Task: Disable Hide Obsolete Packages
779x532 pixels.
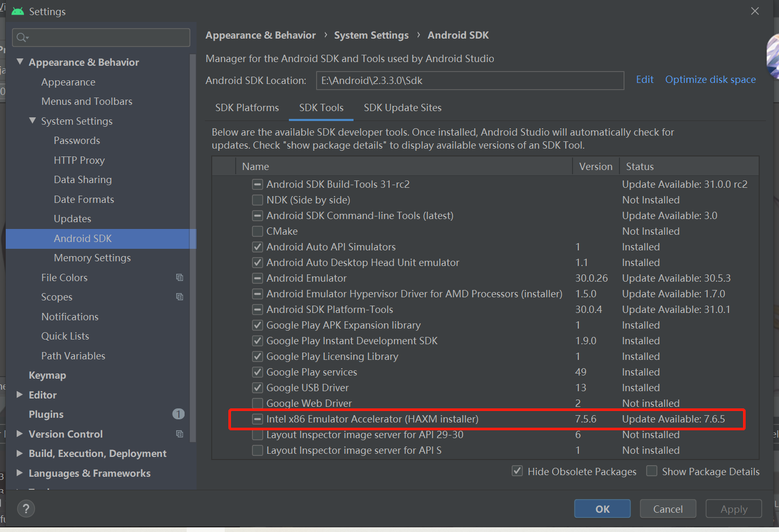Action: [x=517, y=471]
